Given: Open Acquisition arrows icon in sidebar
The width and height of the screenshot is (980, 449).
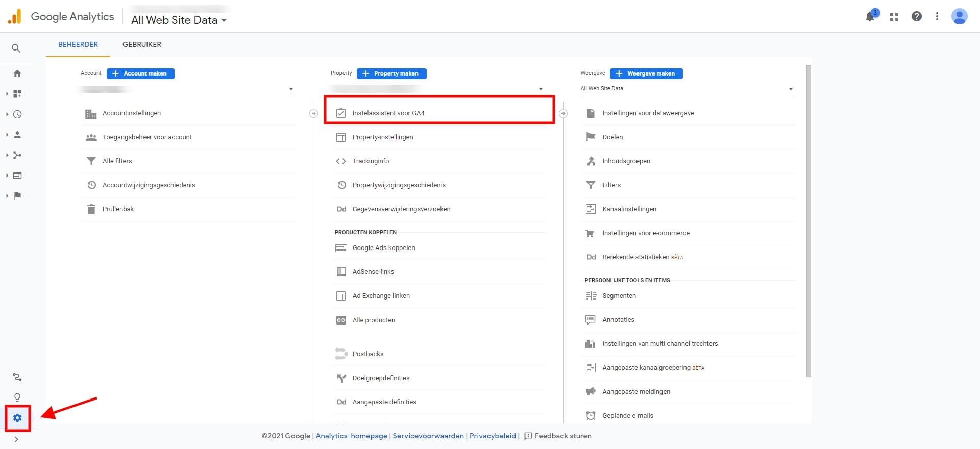Looking at the screenshot, I should [x=17, y=155].
